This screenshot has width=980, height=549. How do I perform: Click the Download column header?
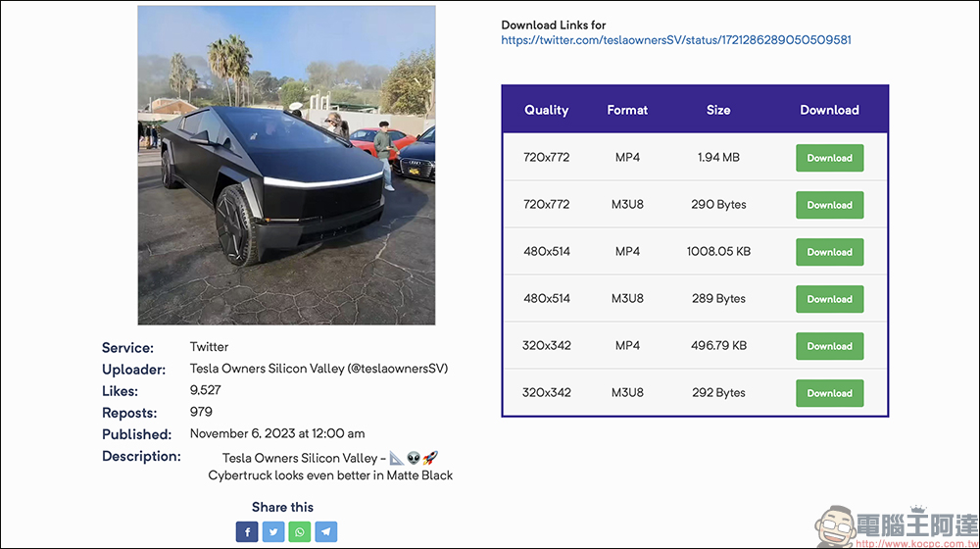(x=829, y=110)
